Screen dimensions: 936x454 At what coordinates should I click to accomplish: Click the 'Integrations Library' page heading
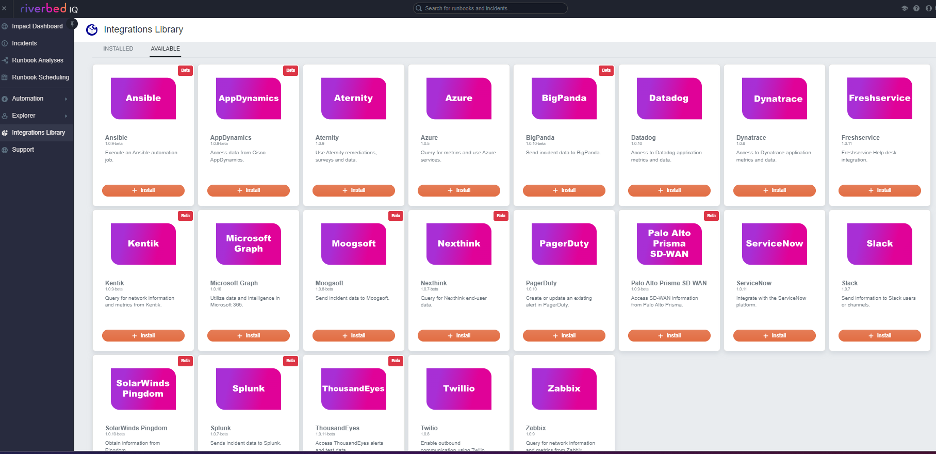pos(143,29)
